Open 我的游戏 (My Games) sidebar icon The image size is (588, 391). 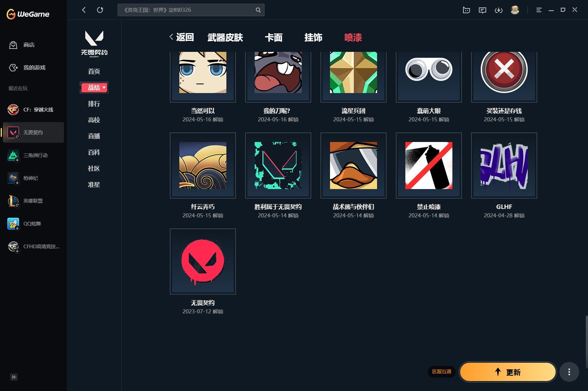pos(13,68)
